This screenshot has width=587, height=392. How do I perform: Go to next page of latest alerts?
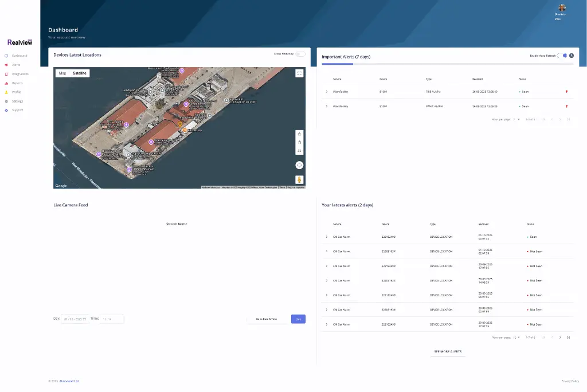tap(560, 338)
